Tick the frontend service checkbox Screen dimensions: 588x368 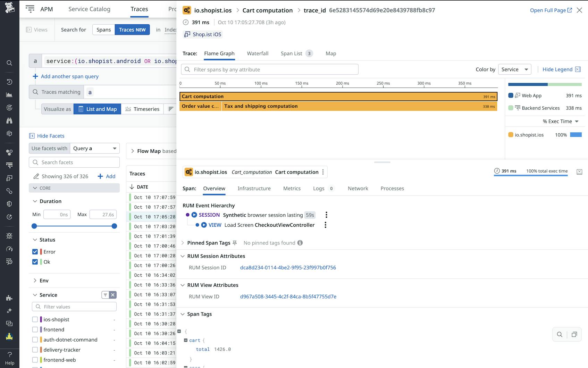tap(35, 329)
